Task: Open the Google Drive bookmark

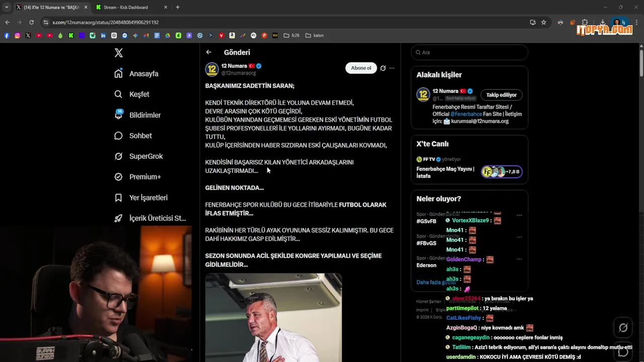Action: pyautogui.click(x=168, y=35)
